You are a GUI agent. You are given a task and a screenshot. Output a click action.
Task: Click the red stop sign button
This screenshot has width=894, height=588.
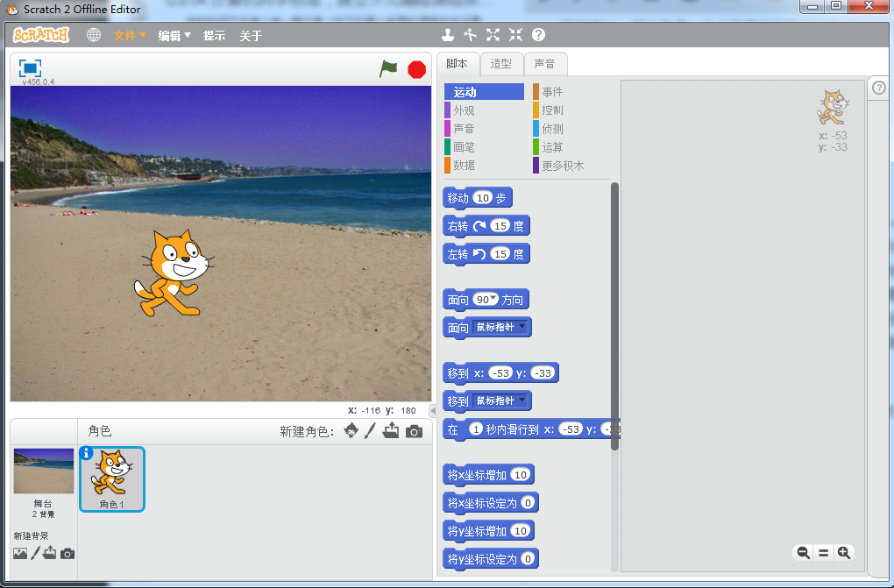[x=417, y=69]
